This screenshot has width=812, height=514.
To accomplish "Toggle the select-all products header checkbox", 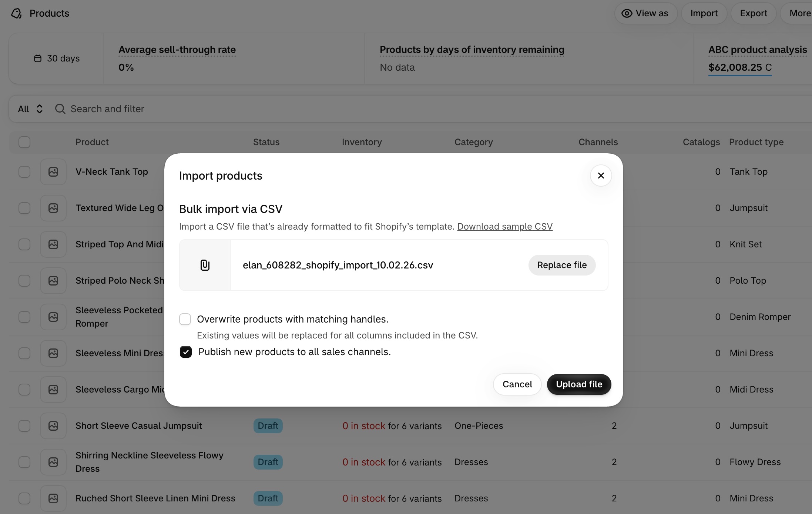I will [24, 142].
